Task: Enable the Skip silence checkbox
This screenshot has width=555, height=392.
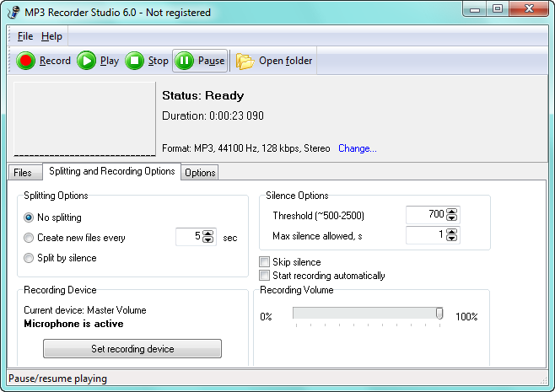Action: click(x=264, y=262)
